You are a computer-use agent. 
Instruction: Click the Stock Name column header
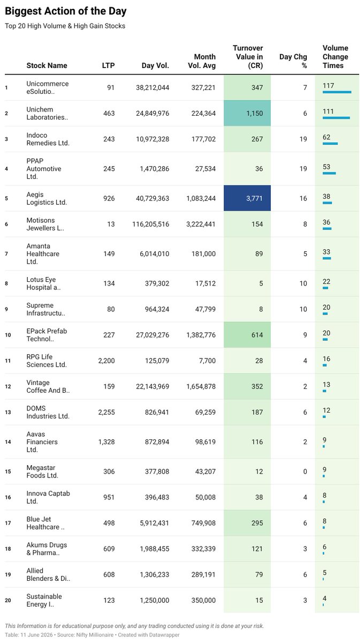47,65
